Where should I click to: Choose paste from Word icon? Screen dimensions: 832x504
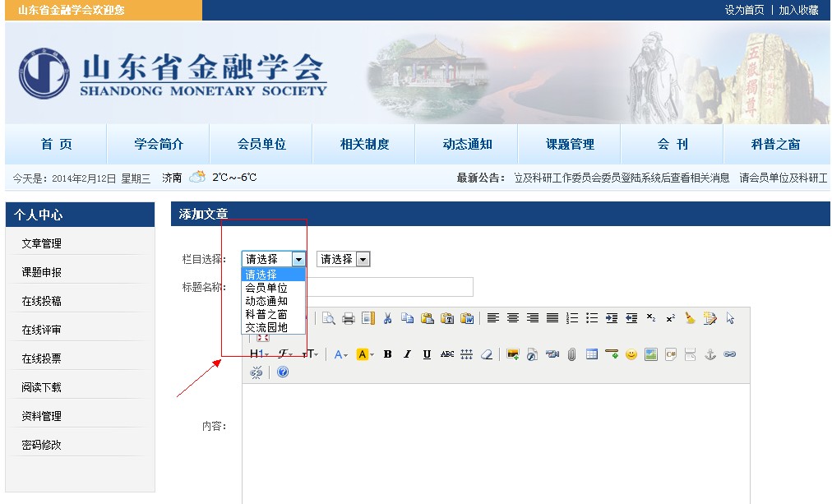pos(467,318)
